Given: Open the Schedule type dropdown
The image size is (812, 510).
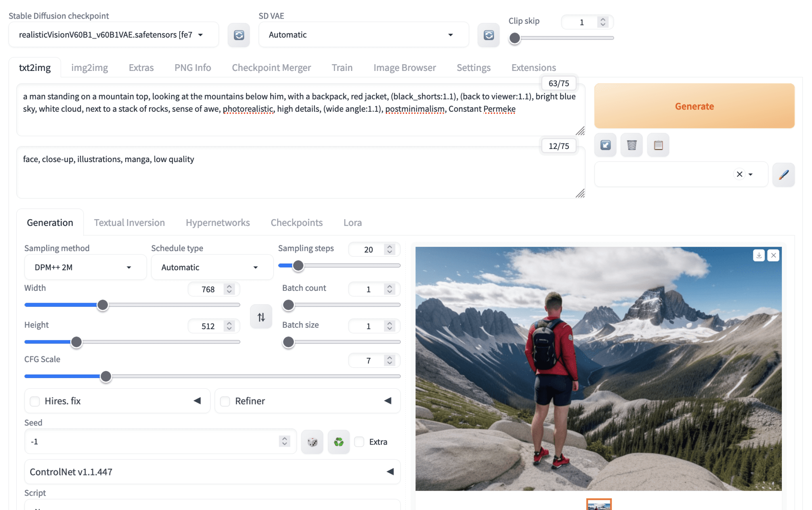Looking at the screenshot, I should tap(212, 267).
